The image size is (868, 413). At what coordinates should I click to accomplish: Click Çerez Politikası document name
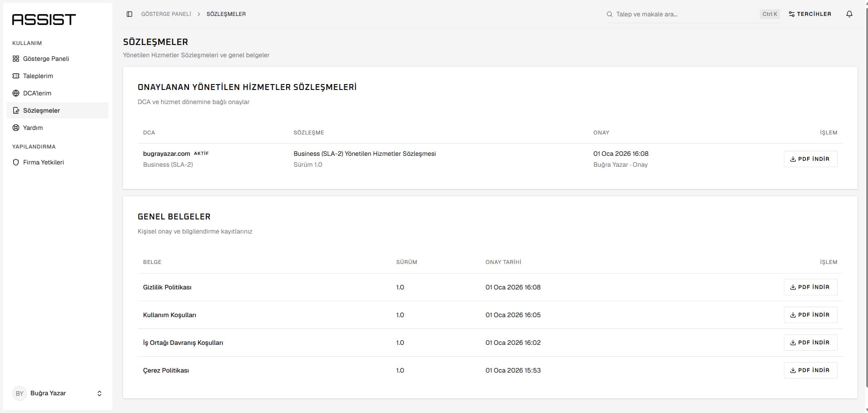pyautogui.click(x=166, y=370)
